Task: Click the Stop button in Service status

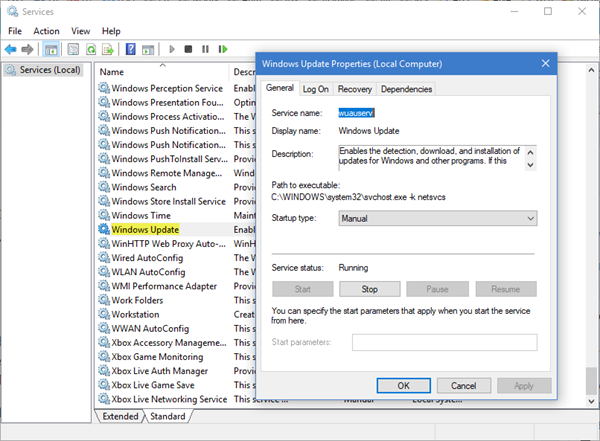Action: [x=369, y=289]
